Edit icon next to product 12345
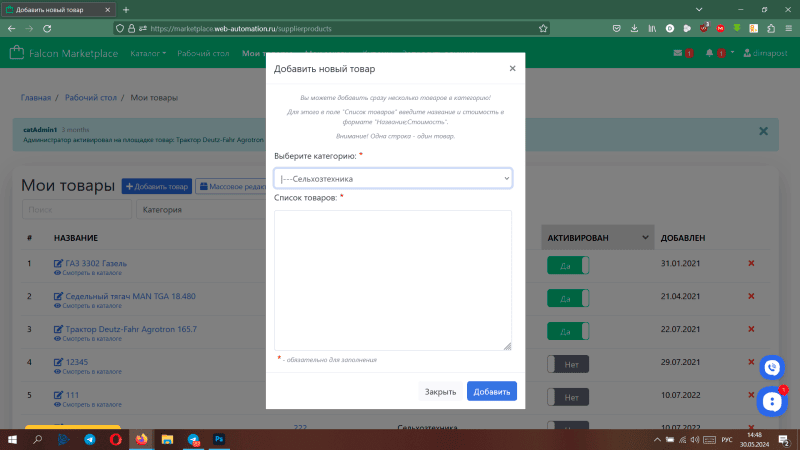Viewport: 800px width, 450px height. coord(58,362)
